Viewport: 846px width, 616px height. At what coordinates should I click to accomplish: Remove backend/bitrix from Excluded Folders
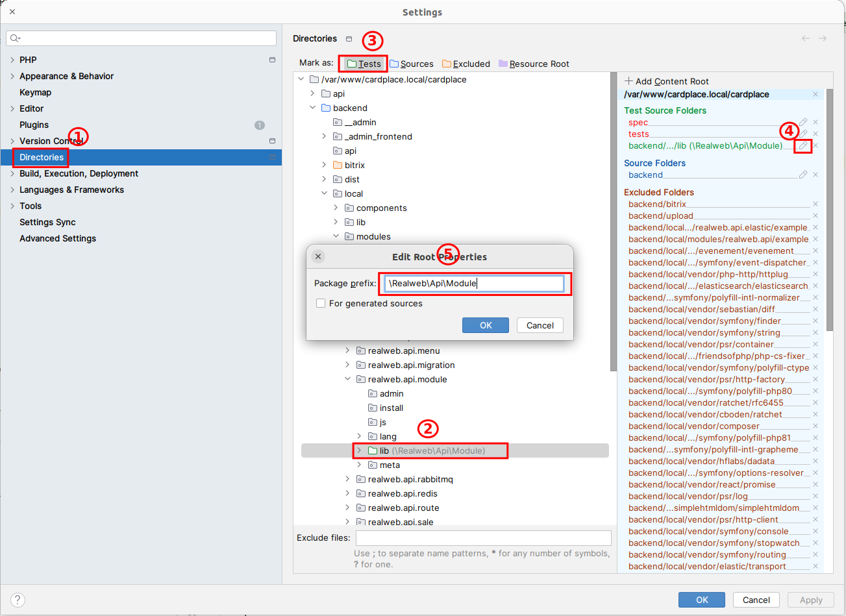click(x=815, y=204)
